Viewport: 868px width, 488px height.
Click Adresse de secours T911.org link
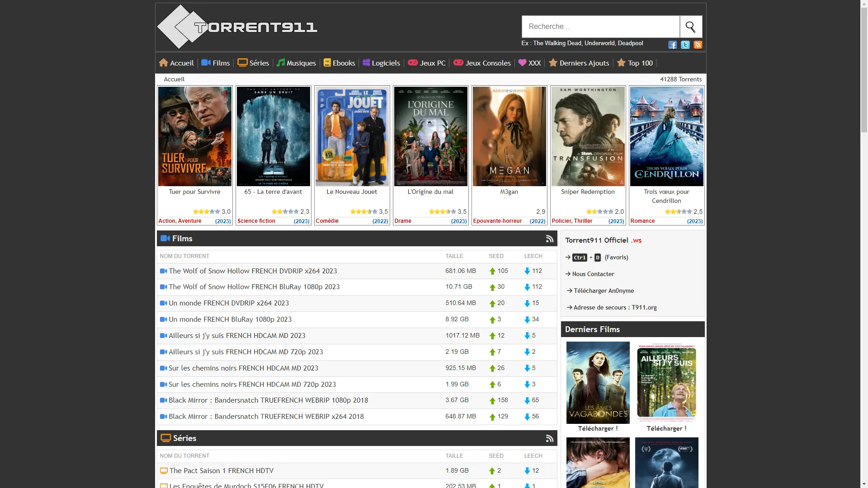(615, 308)
